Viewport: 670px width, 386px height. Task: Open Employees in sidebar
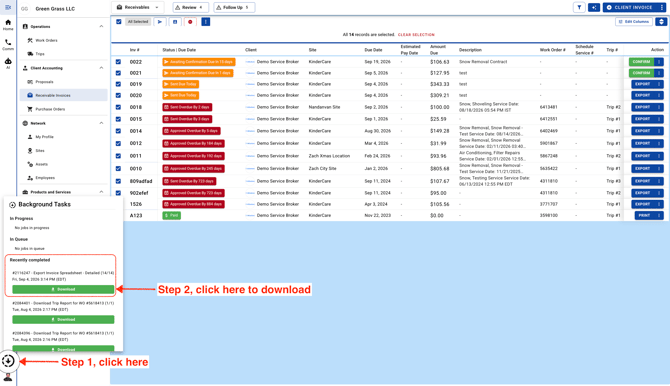click(45, 178)
